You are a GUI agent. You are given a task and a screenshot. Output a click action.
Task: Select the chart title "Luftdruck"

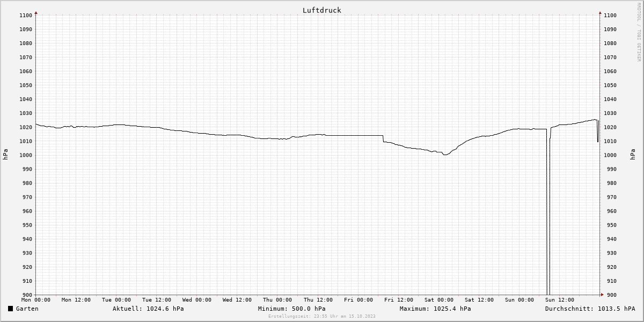pos(321,10)
